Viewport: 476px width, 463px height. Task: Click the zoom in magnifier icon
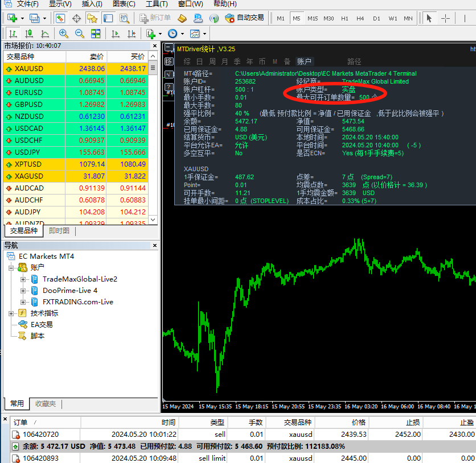pos(63,34)
